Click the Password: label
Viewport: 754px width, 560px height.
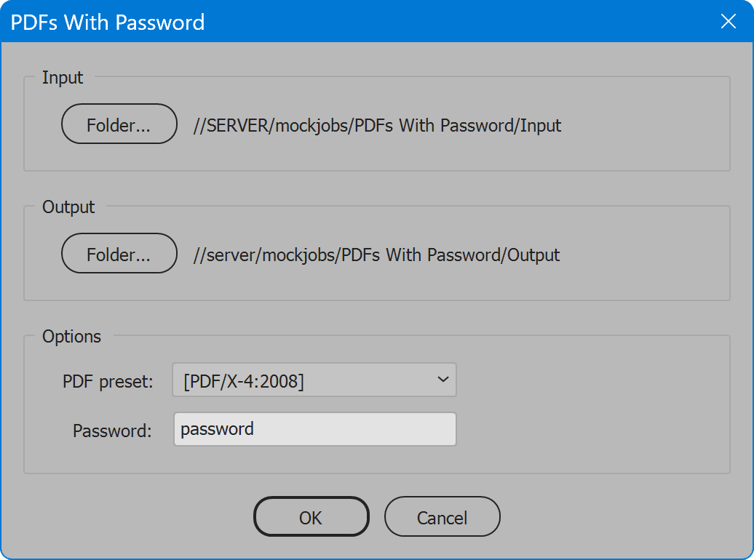(x=111, y=431)
